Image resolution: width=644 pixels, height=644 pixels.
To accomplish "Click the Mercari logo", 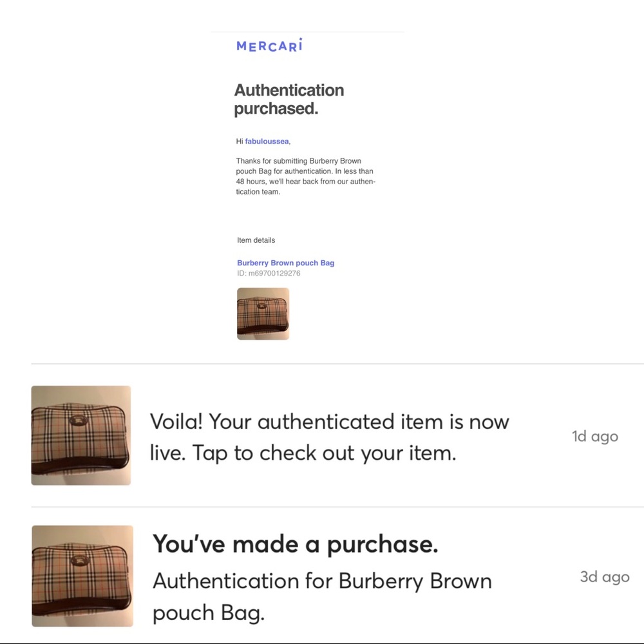I will (x=269, y=46).
